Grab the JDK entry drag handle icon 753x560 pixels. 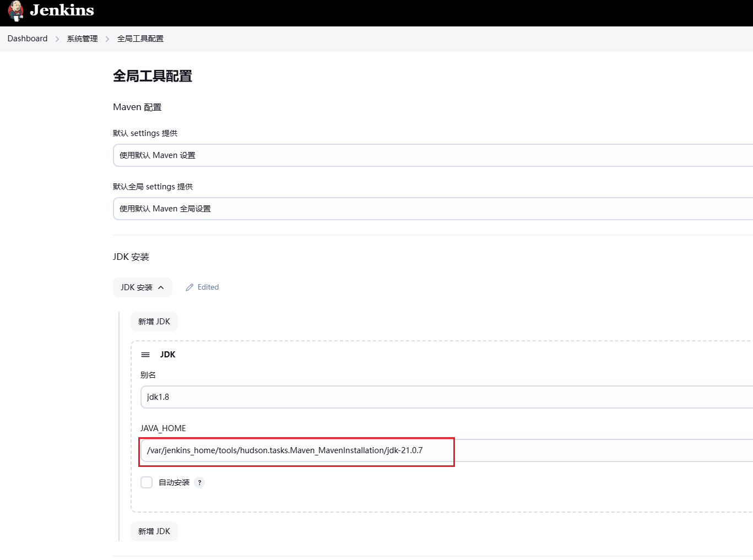145,355
